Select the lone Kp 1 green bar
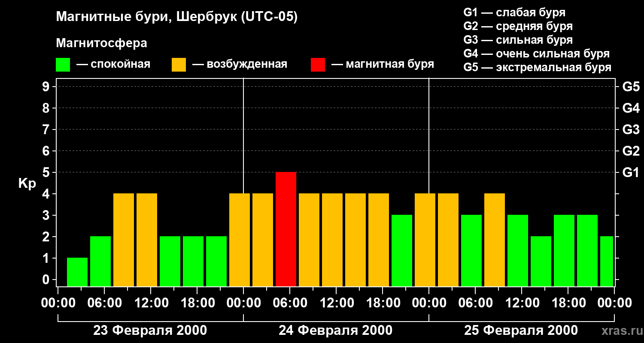Viewport: 644px width, 343px height. tap(77, 272)
